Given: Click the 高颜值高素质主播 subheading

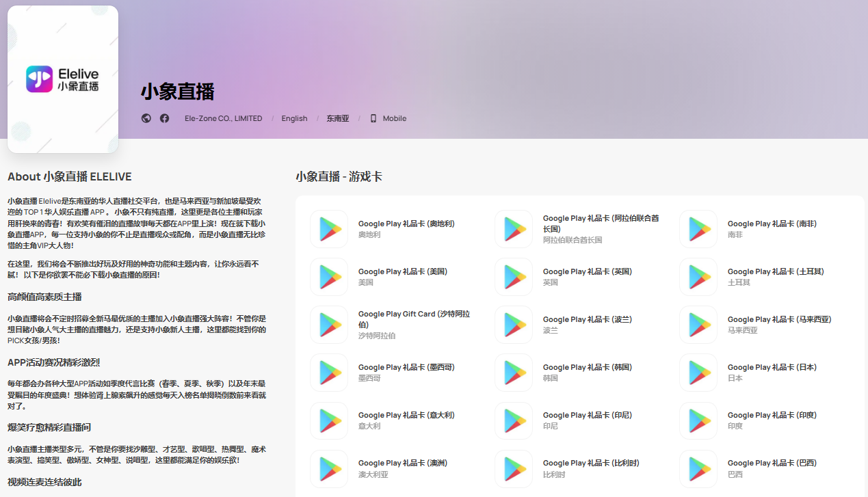Looking at the screenshot, I should pyautogui.click(x=44, y=297).
